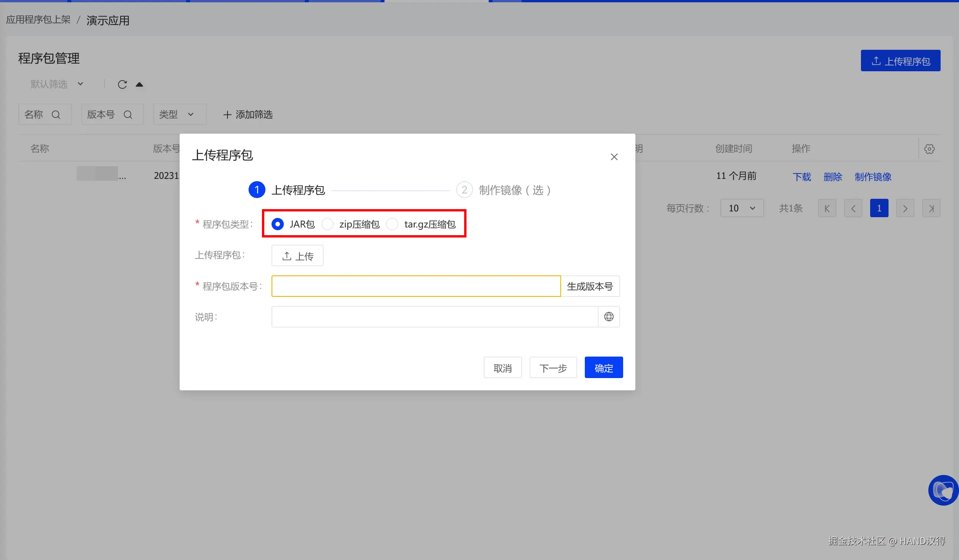
Task: Click the 应用程序包上架 breadcrumb
Action: click(x=38, y=20)
